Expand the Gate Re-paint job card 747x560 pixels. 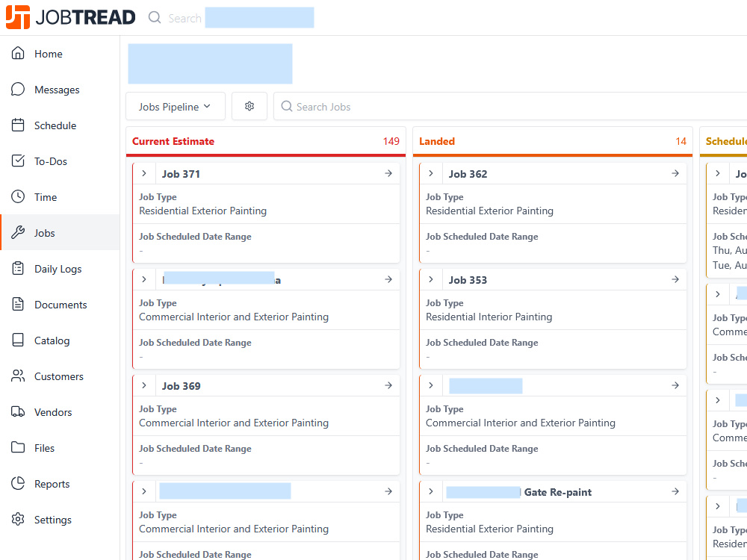point(431,491)
